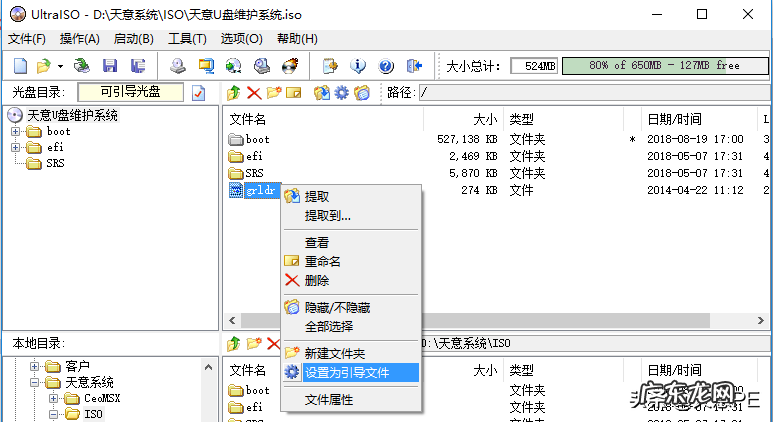Open the 文件(F) menu
This screenshot has height=422, width=773.
27,39
